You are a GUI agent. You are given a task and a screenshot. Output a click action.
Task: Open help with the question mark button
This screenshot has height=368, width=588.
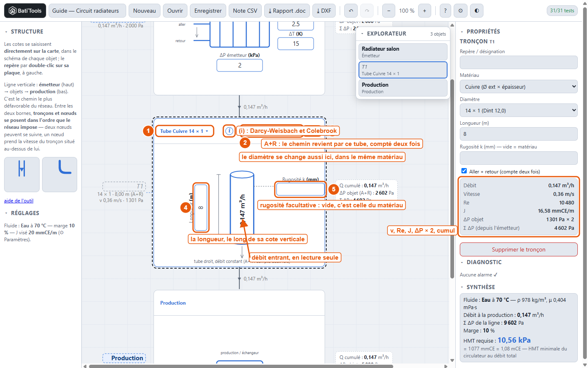click(445, 11)
